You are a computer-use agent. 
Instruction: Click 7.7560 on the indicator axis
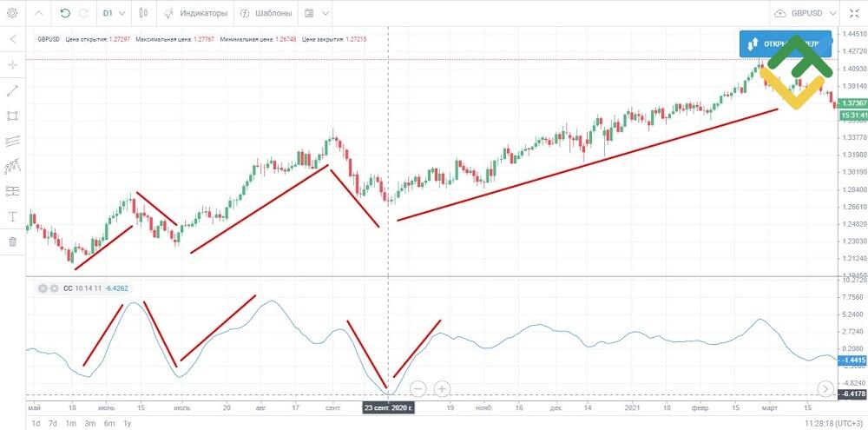[x=855, y=297]
